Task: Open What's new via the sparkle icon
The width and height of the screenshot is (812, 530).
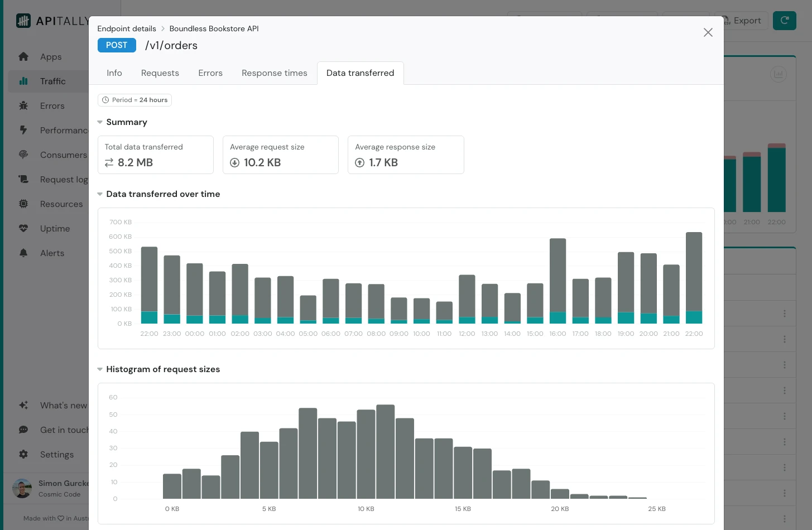Action: click(x=23, y=405)
